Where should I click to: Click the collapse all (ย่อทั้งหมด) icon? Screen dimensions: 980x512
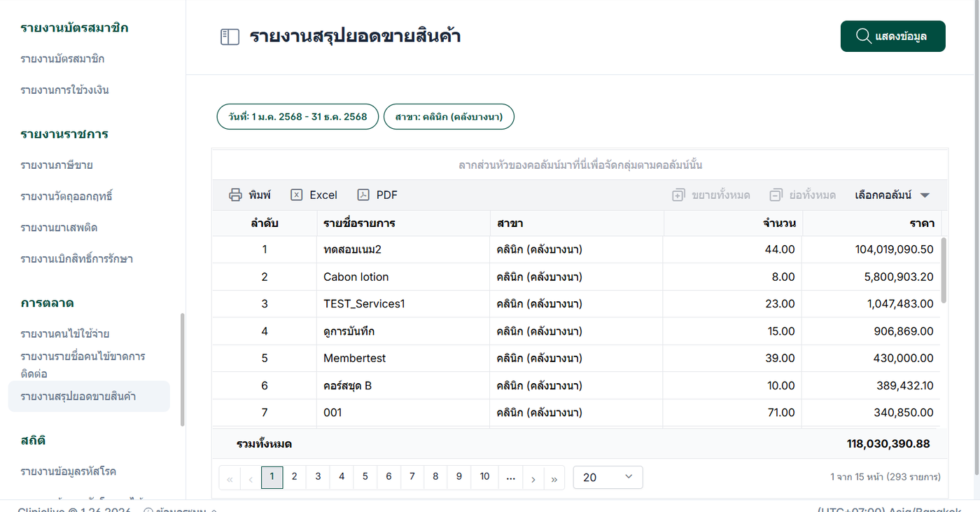click(x=776, y=195)
